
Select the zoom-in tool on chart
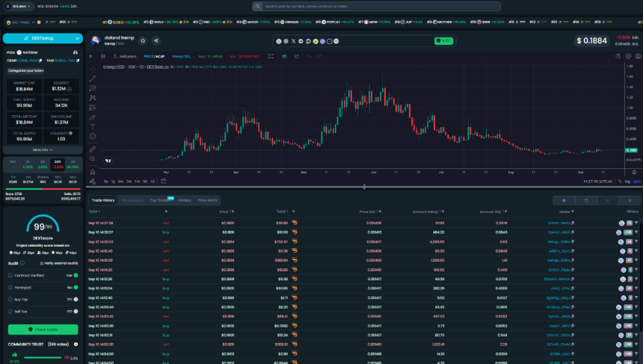[x=93, y=158]
